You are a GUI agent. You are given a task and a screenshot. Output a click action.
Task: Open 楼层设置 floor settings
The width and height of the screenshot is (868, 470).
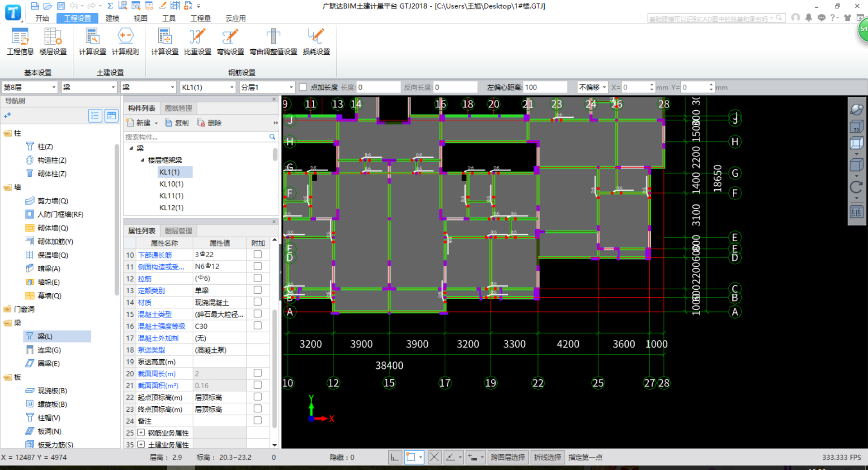point(53,42)
